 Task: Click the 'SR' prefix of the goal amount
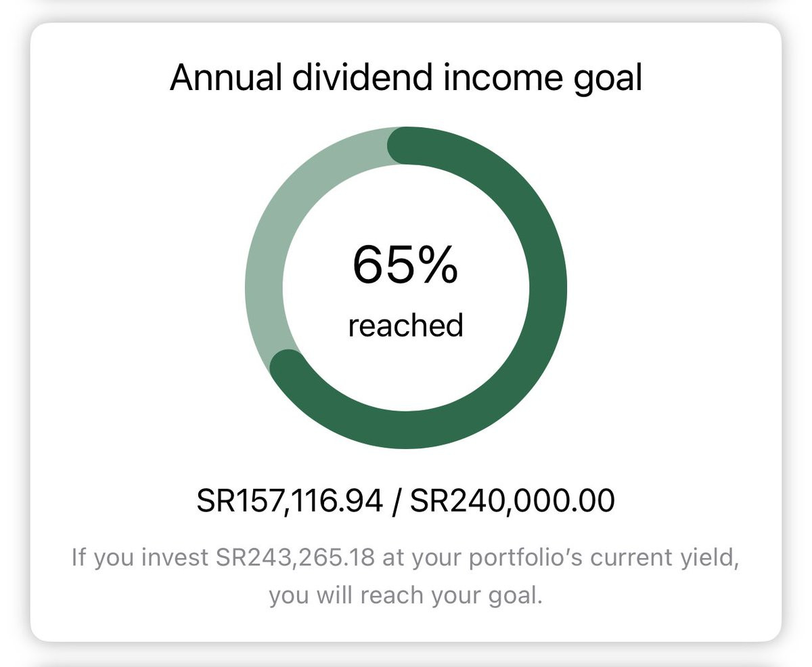click(x=426, y=501)
